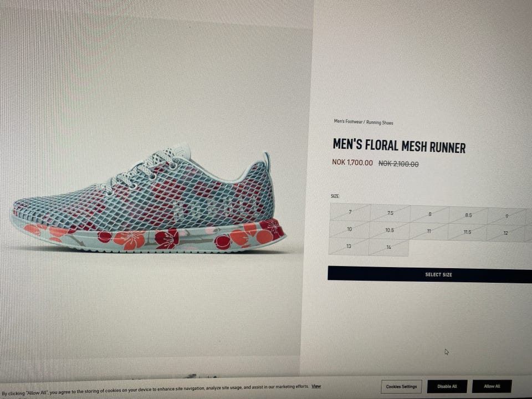Select shoe size 7
532x399 pixels.
point(350,212)
